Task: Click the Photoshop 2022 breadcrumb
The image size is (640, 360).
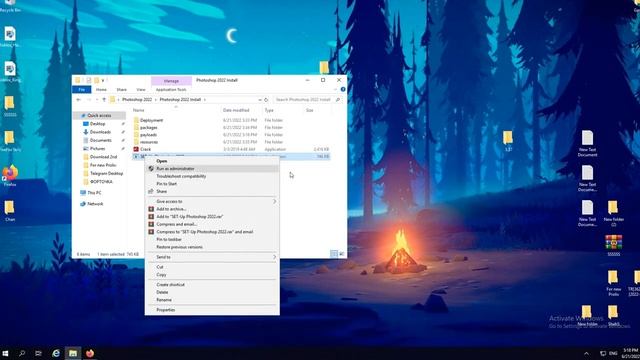Action: pyautogui.click(x=137, y=100)
